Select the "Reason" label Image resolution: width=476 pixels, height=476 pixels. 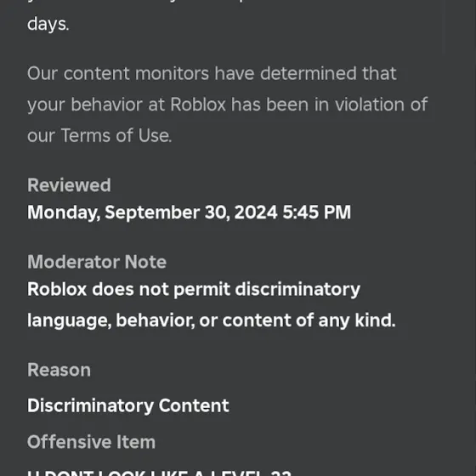pos(59,370)
